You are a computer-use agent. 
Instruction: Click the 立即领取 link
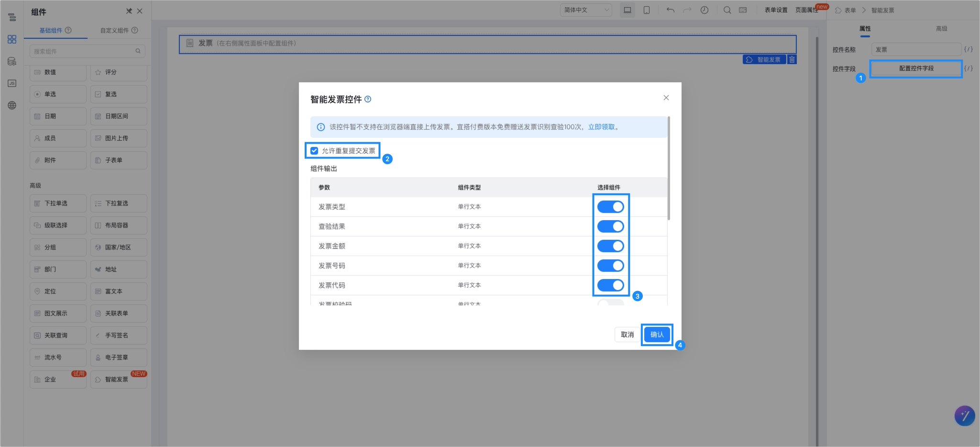tap(601, 127)
